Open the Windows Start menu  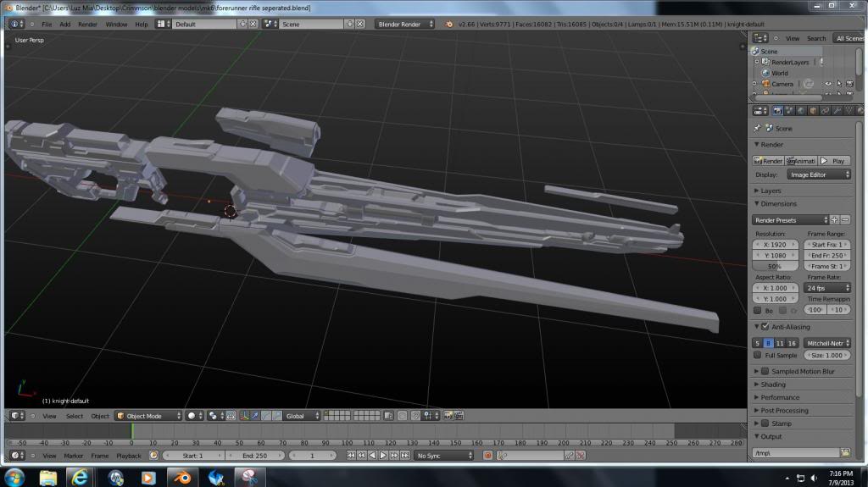14,477
